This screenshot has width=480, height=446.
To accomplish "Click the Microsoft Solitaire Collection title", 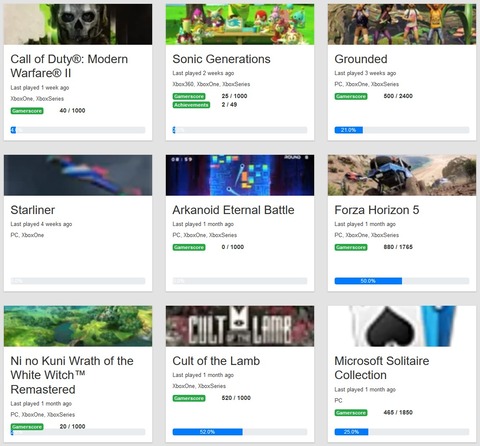I will (x=382, y=368).
